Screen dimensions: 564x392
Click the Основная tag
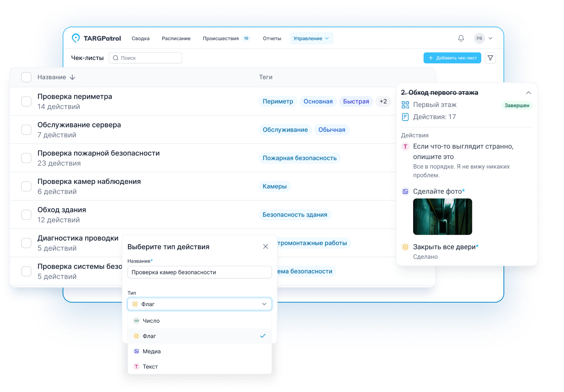point(318,102)
